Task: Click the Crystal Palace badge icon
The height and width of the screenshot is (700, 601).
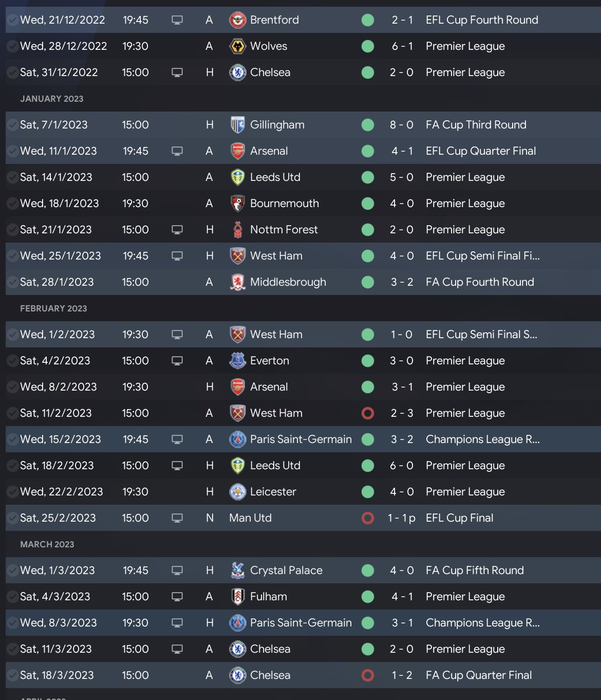Action: click(237, 570)
